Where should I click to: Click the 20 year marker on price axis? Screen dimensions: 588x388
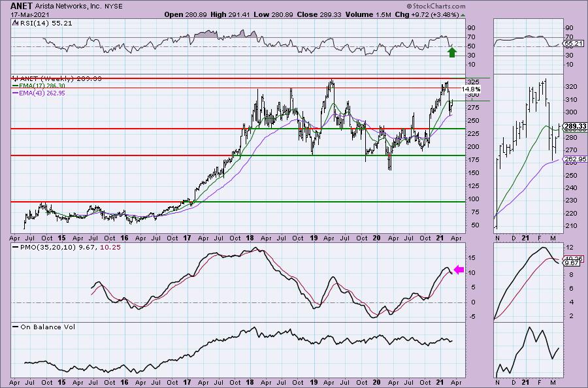click(x=376, y=238)
